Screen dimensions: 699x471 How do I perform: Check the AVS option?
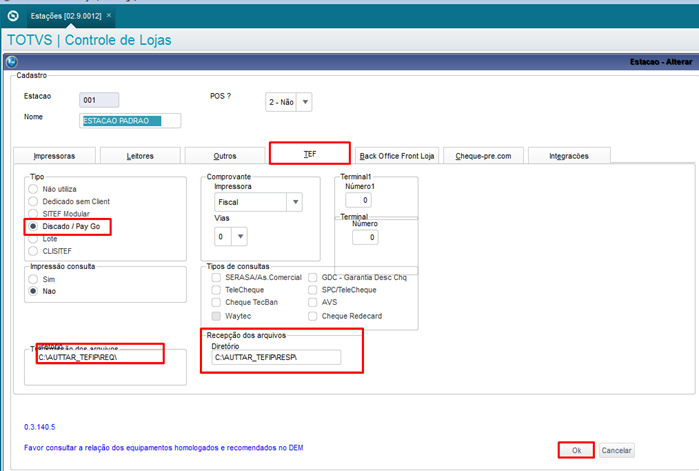[x=313, y=302]
